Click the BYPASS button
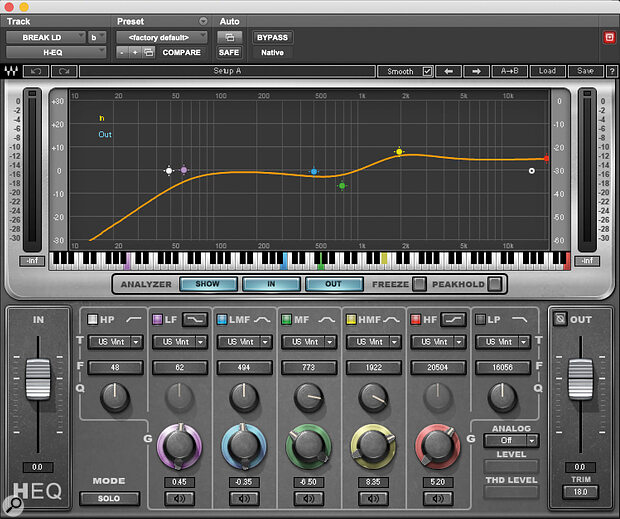Viewport: 620px width, 519px height. coord(272,38)
